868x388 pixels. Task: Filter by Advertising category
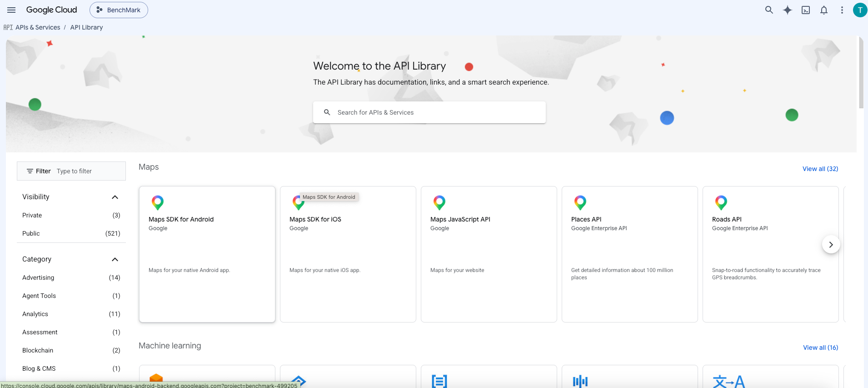pyautogui.click(x=71, y=277)
